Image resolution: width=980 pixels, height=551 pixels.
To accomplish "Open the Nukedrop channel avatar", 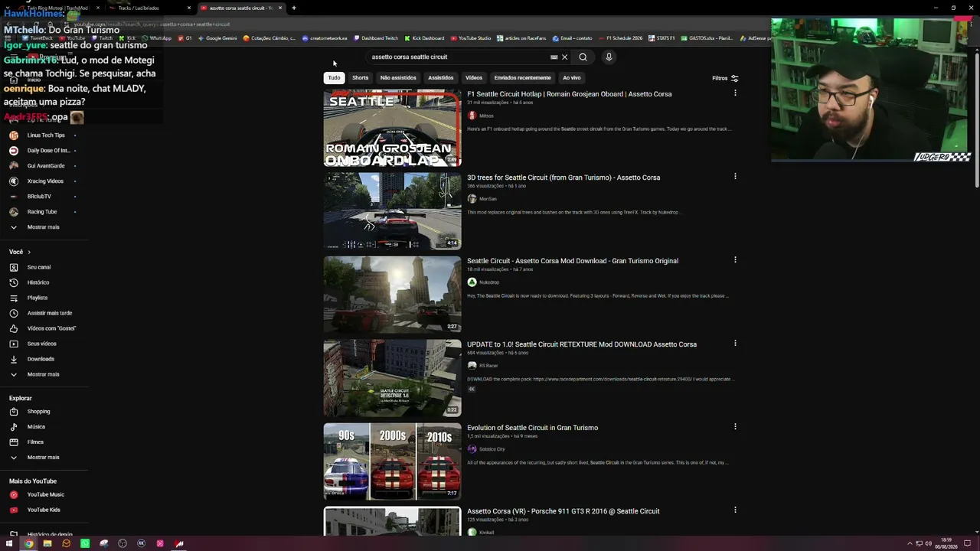I will coord(472,282).
